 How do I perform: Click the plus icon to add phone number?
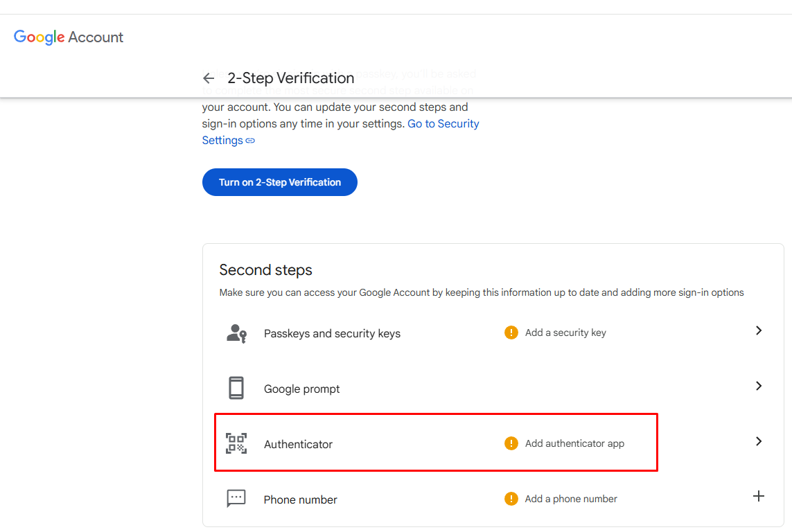[x=759, y=497]
